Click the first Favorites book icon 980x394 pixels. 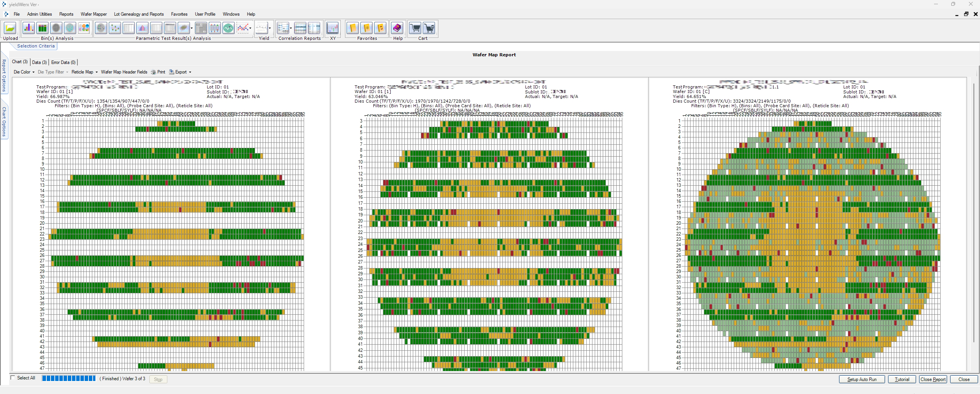[x=353, y=28]
